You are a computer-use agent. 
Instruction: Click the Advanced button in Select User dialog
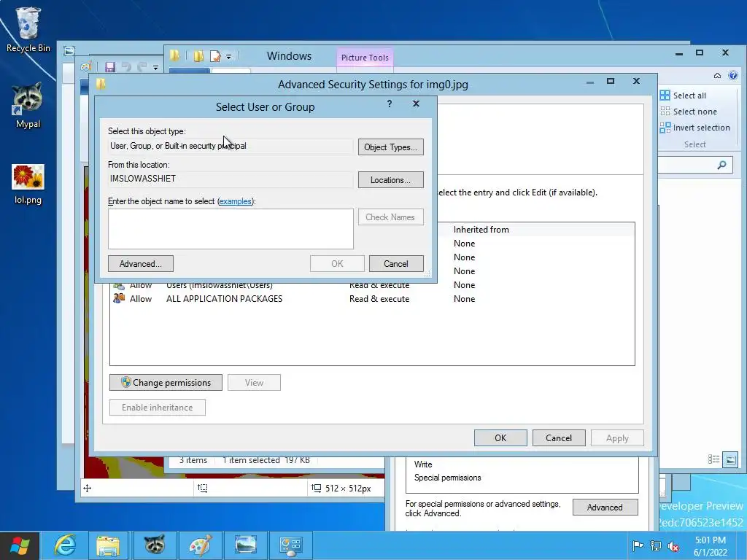tap(141, 264)
